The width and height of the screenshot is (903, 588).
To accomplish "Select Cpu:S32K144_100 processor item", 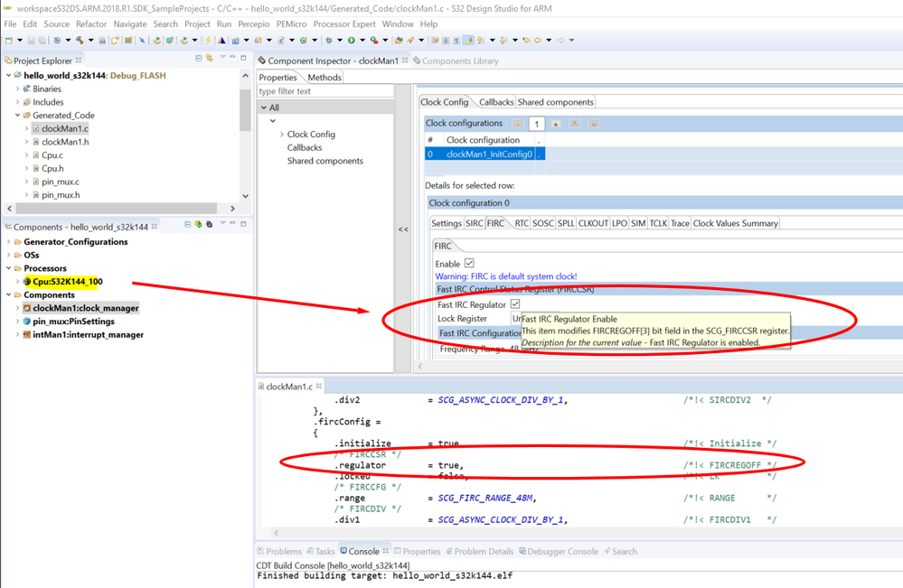I will (62, 281).
